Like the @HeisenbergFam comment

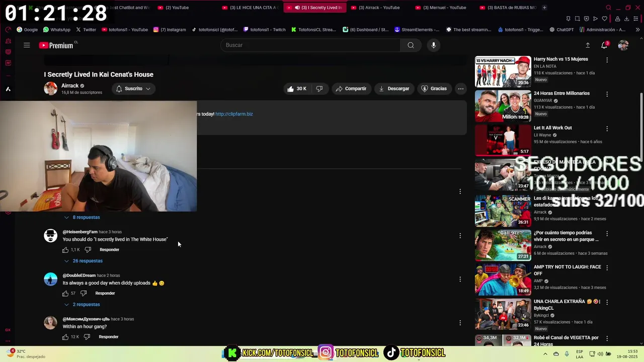[65, 250]
